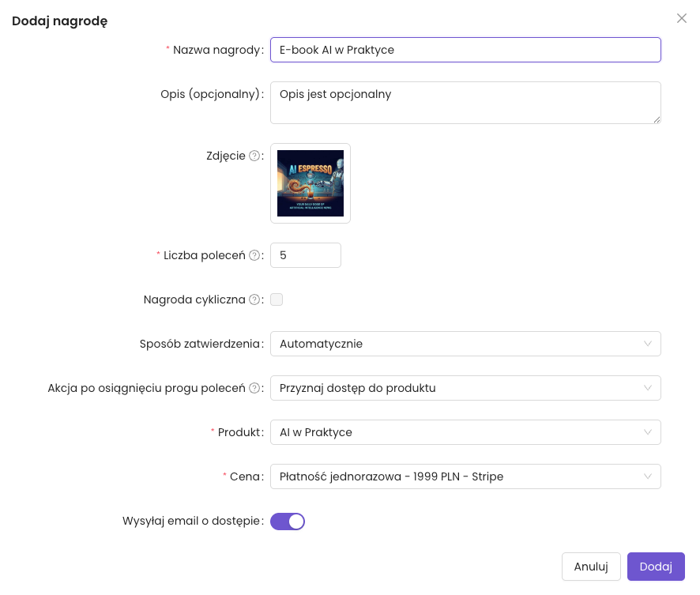This screenshot has height=595, width=700.
Task: Click the resize handle of Opis textarea
Action: point(656,119)
